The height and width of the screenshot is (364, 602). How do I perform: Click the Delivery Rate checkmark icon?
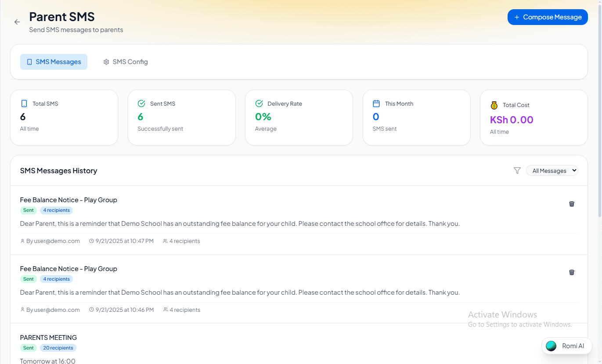pyautogui.click(x=259, y=104)
